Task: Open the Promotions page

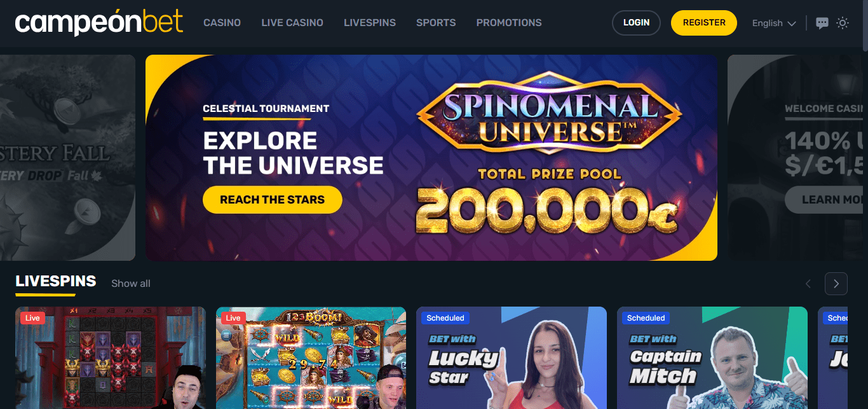Action: pyautogui.click(x=509, y=22)
